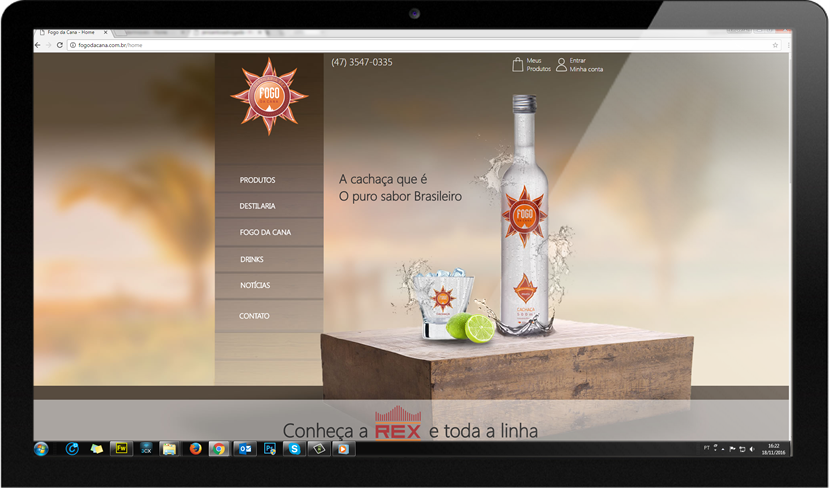Click the Action Center flag tray icon
This screenshot has height=488, width=830.
pos(732,449)
